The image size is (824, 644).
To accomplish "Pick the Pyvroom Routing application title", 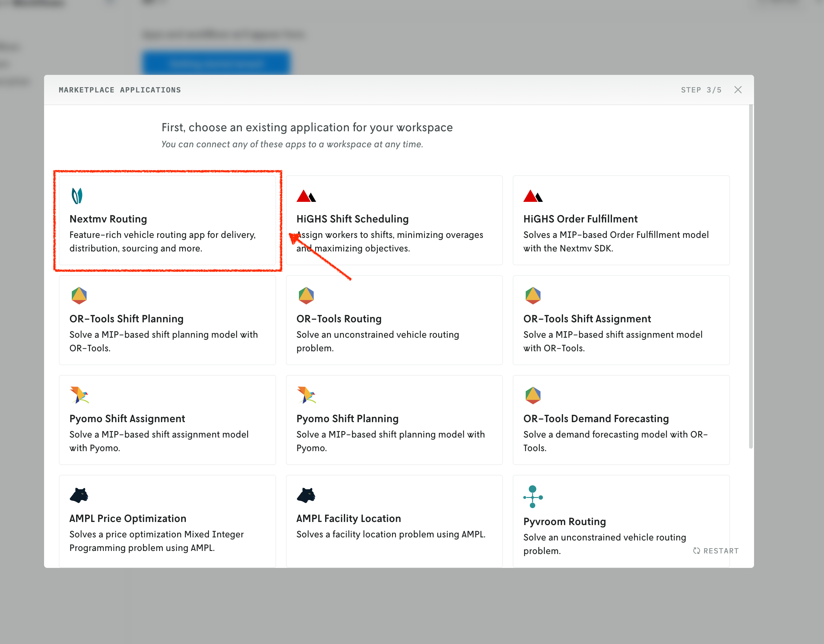I will pyautogui.click(x=565, y=521).
